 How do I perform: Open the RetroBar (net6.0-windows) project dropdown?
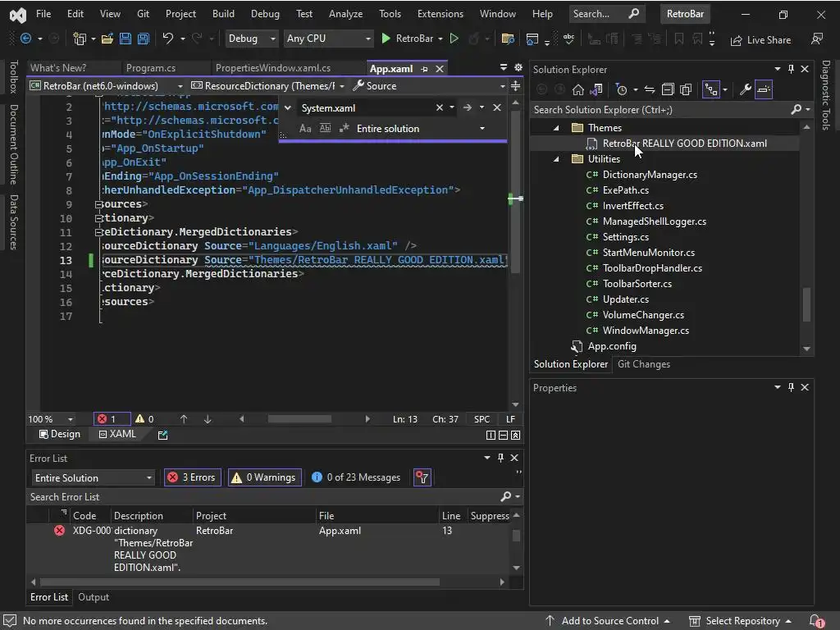pos(106,85)
